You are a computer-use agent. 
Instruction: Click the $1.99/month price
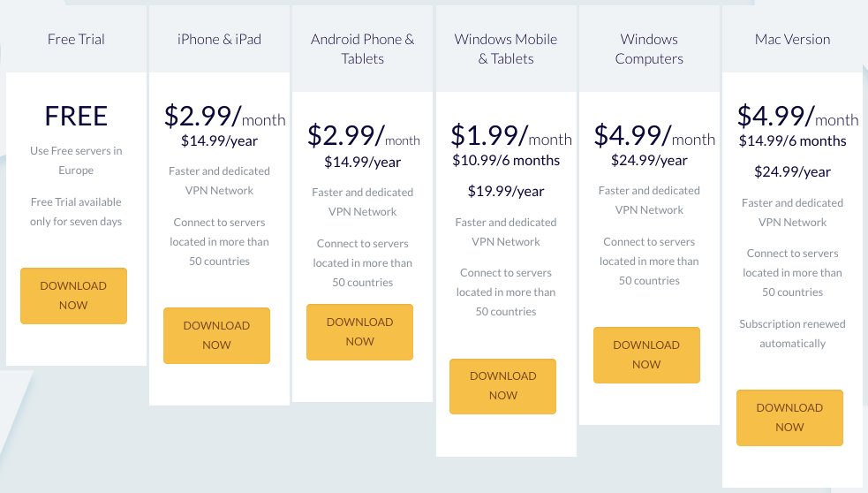point(511,136)
